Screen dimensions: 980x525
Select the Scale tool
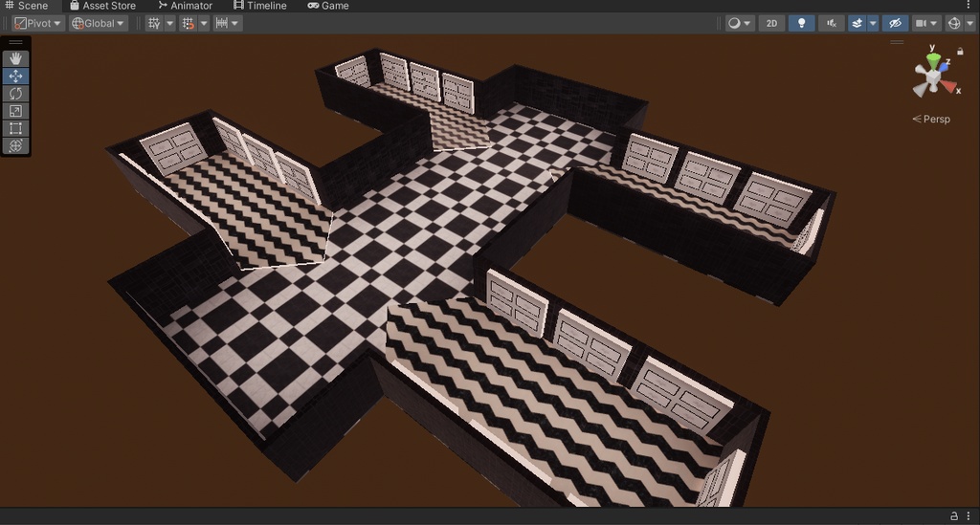[15, 111]
